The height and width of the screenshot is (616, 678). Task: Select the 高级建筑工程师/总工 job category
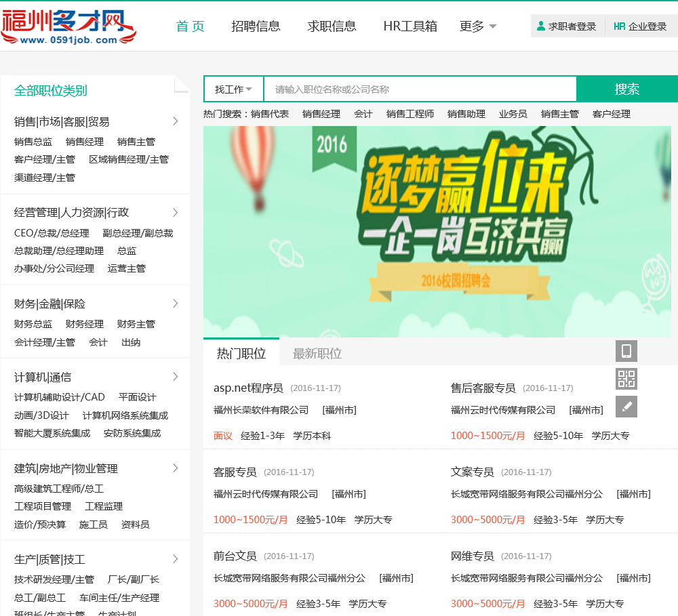coord(59,489)
